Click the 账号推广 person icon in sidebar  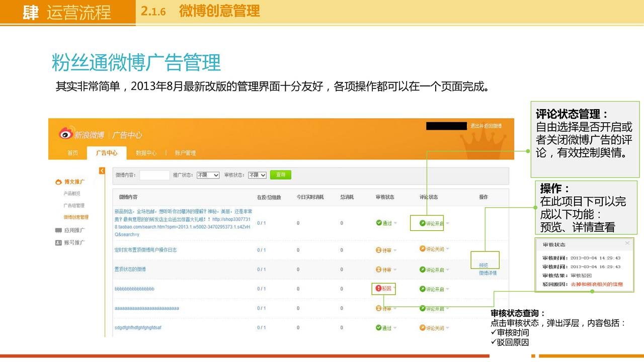pos(58,242)
